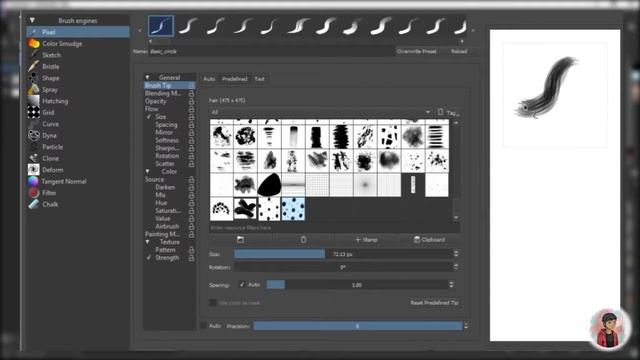Viewport: 640px width, 360px height.
Task: Switch to the Text brush tip tab
Action: 260,79
